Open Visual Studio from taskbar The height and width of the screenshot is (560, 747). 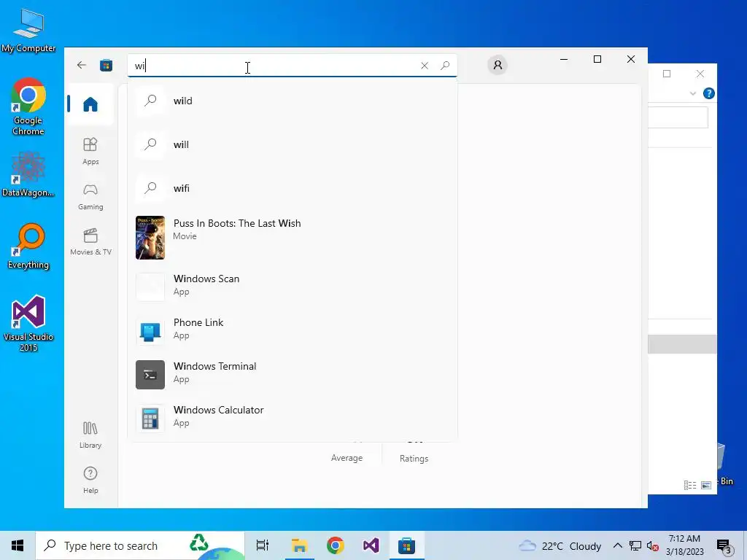(x=371, y=545)
